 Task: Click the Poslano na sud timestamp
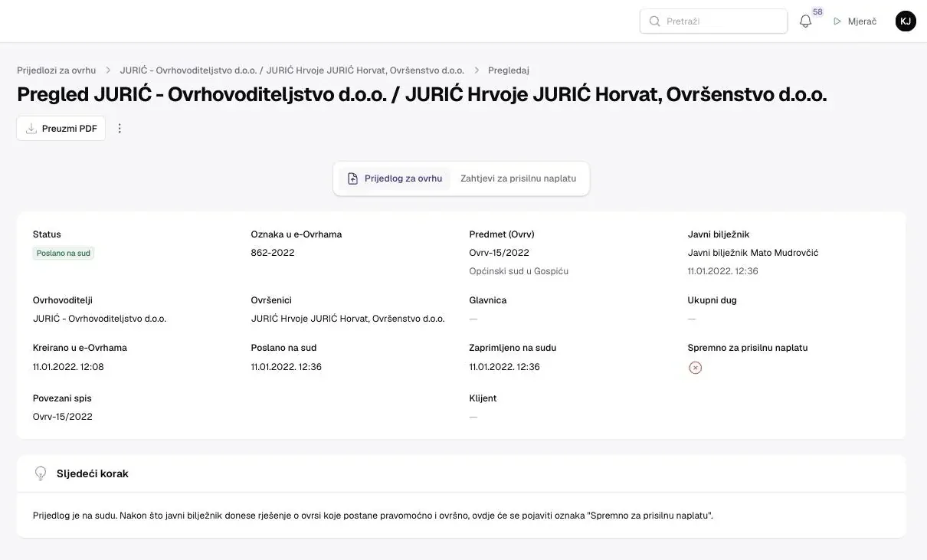tap(287, 367)
